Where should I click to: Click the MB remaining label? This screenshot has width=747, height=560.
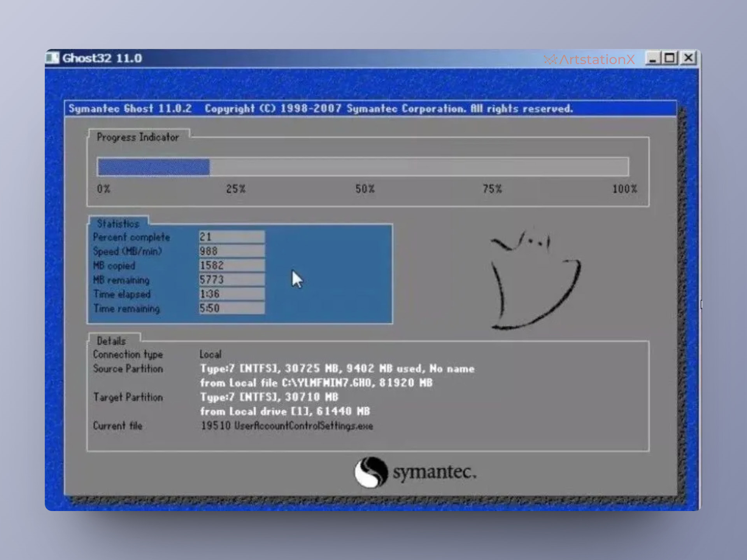121,280
